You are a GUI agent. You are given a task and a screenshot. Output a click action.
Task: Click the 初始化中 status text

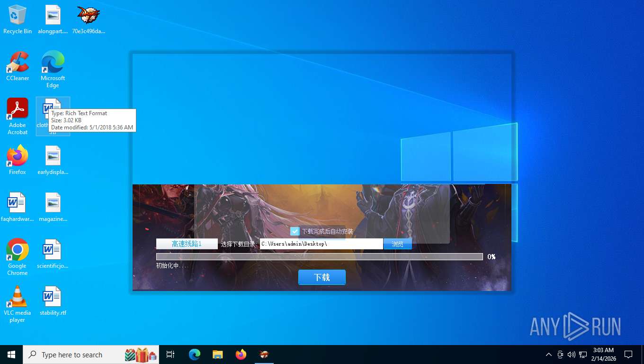coord(171,266)
